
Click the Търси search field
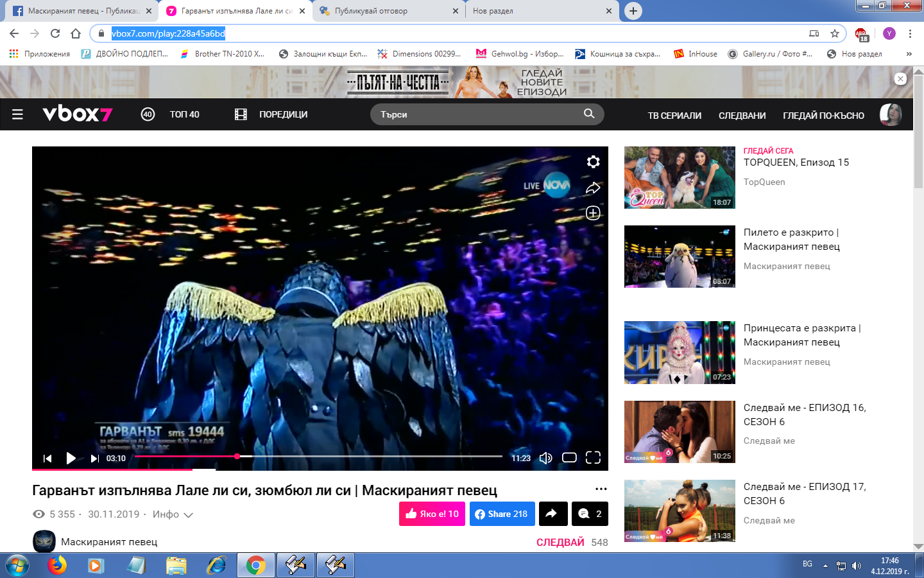point(478,114)
